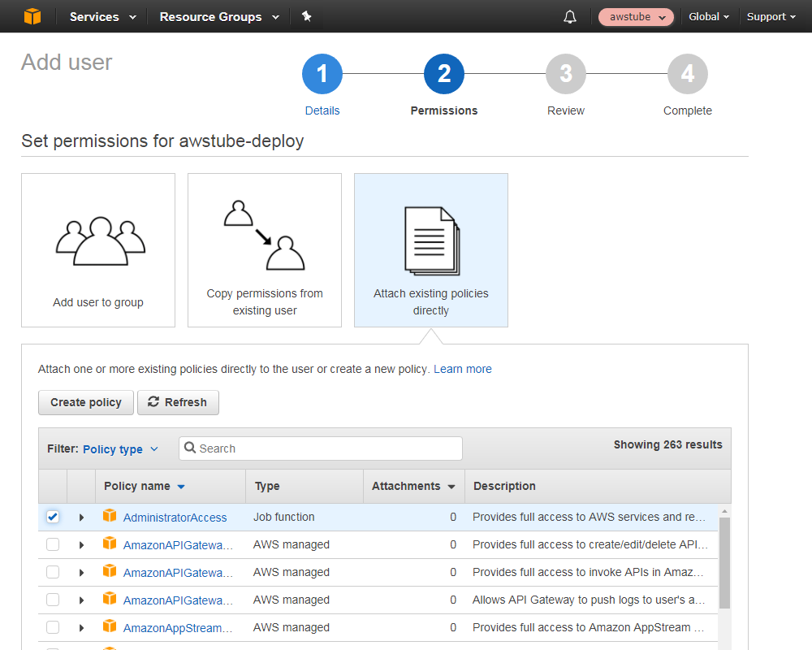Screen dimensions: 812x650
Task: Uncheck the AdministratorAccess policy checkbox
Action: tap(53, 517)
